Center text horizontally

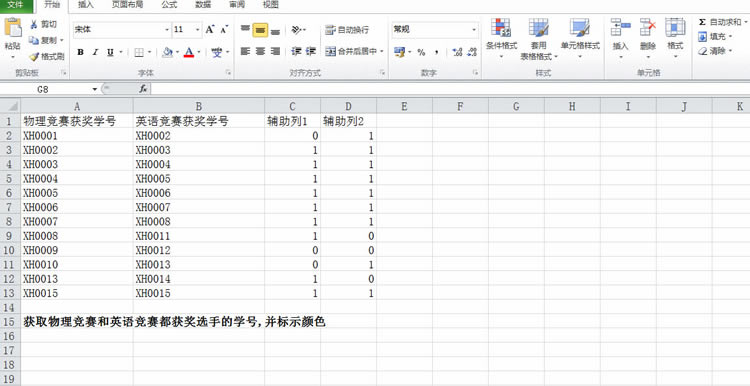(260, 52)
